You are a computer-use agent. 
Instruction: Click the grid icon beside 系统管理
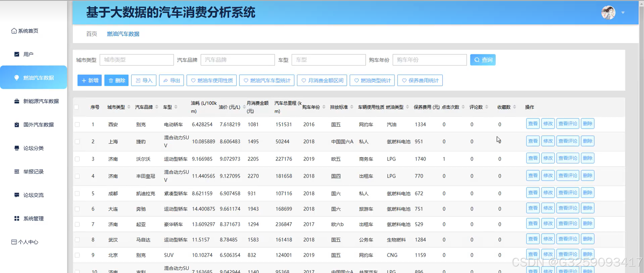17,218
